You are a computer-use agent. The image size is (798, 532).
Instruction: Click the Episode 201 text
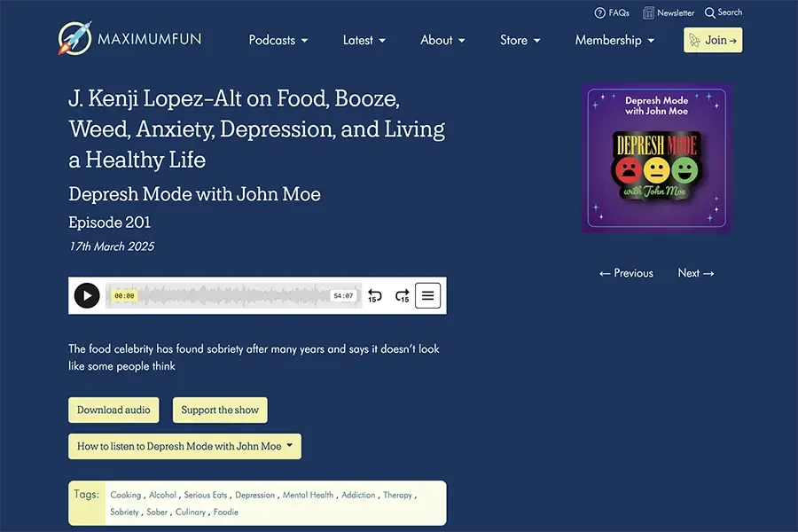(109, 223)
